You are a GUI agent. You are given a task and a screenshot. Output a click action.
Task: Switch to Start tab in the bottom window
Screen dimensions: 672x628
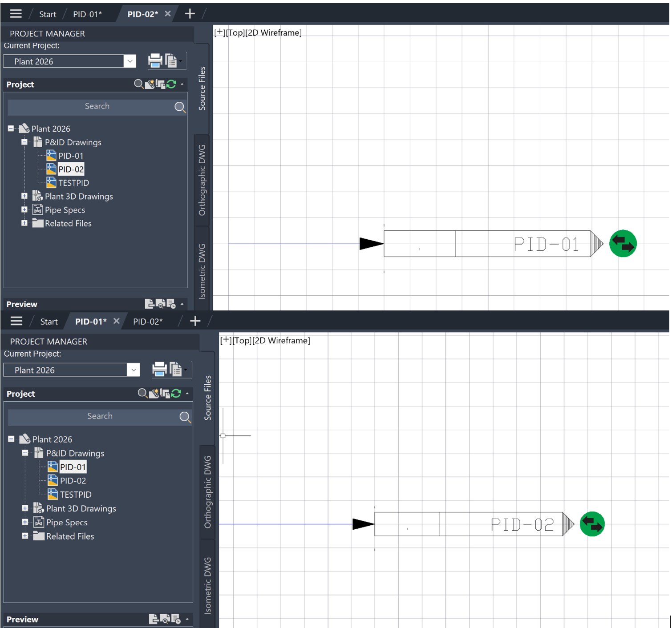click(x=49, y=322)
